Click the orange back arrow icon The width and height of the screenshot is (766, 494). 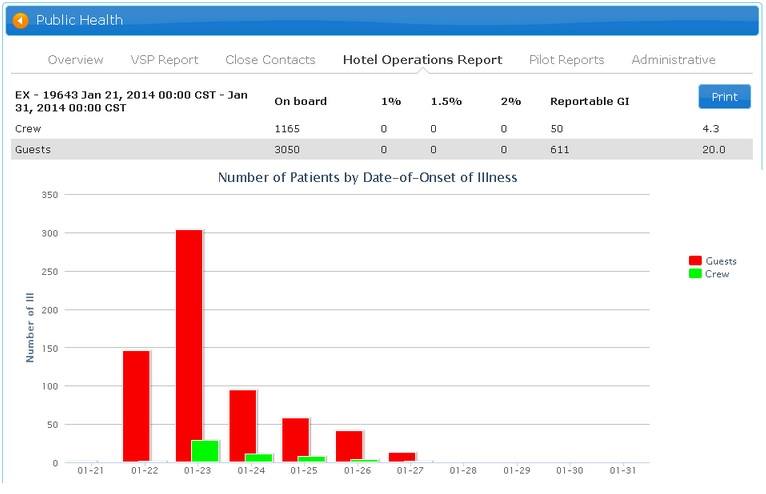coord(21,20)
